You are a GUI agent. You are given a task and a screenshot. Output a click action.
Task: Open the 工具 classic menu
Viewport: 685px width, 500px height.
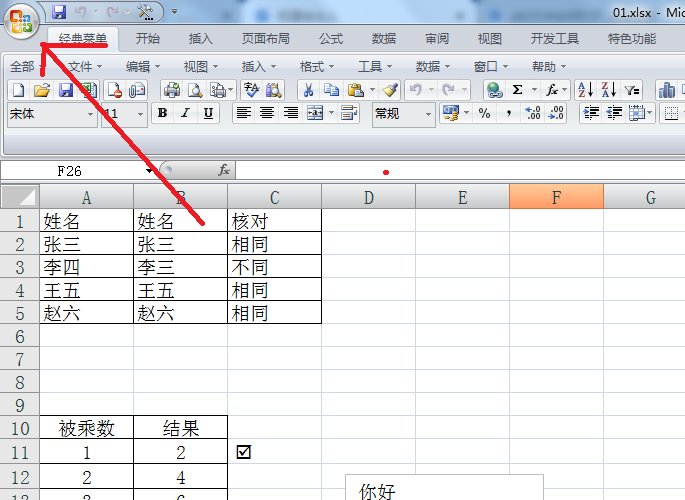coord(374,67)
